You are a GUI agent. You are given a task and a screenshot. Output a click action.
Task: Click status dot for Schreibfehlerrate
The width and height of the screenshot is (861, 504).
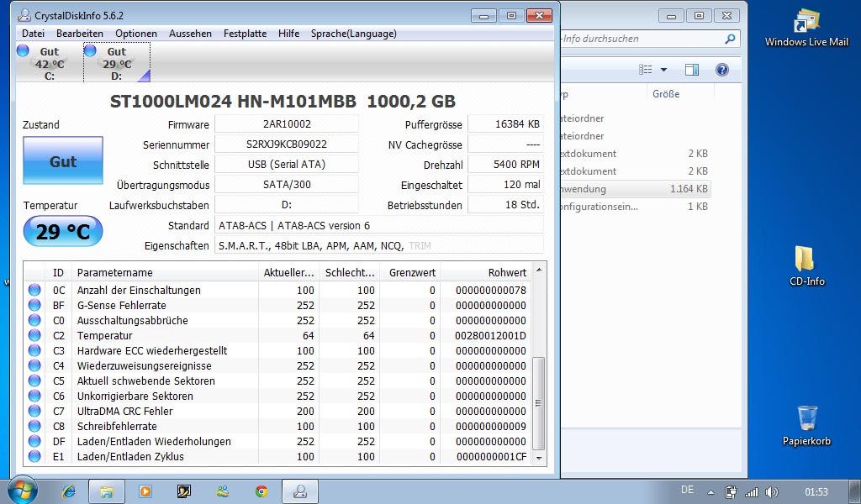click(34, 426)
